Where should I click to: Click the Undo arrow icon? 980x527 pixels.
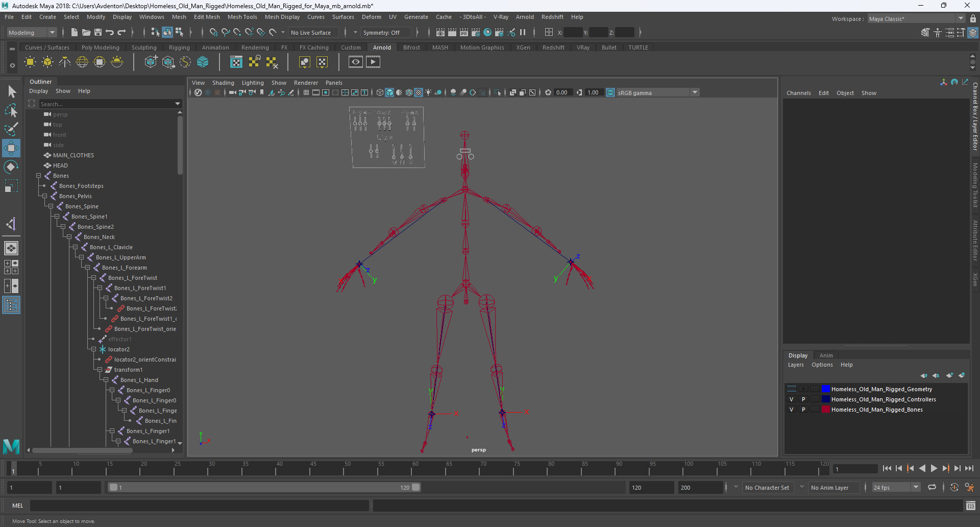point(110,32)
